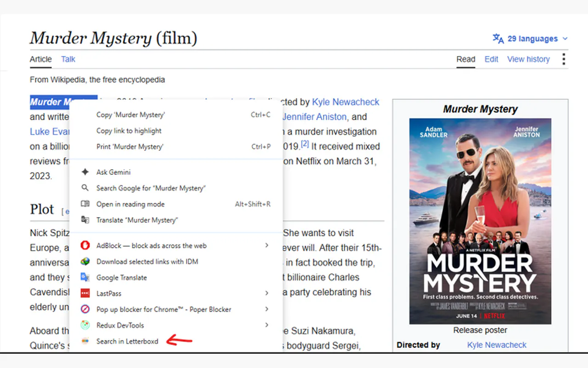The height and width of the screenshot is (368, 588).
Task: Follow the Jennifer Aniston link
Action: tap(315, 117)
